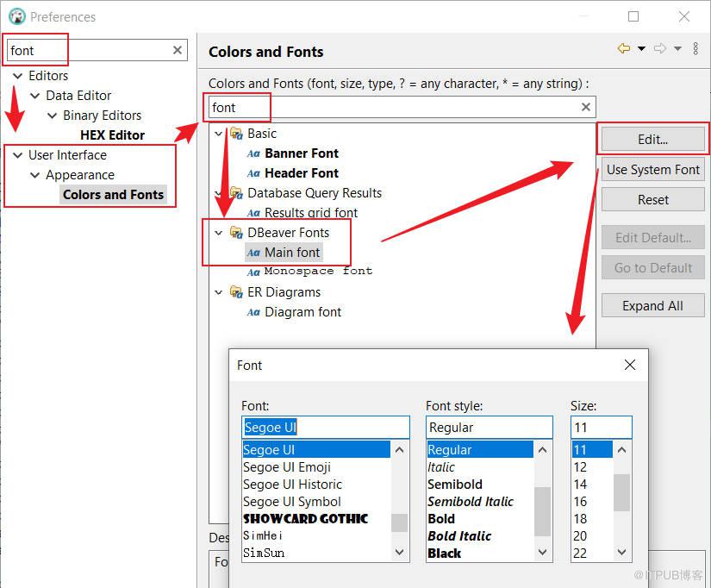Screen dimensions: 711x588
Task: Click the back navigation arrow icon
Action: tap(624, 49)
